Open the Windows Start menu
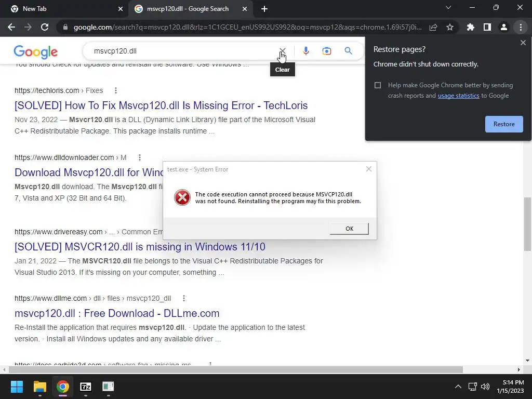 [17, 387]
